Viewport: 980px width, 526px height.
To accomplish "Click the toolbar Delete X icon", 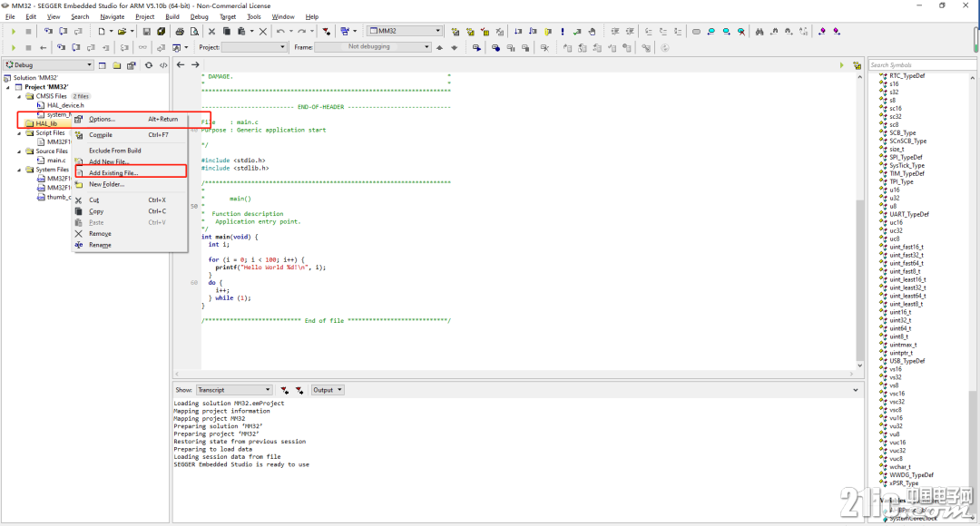I will tap(262, 31).
